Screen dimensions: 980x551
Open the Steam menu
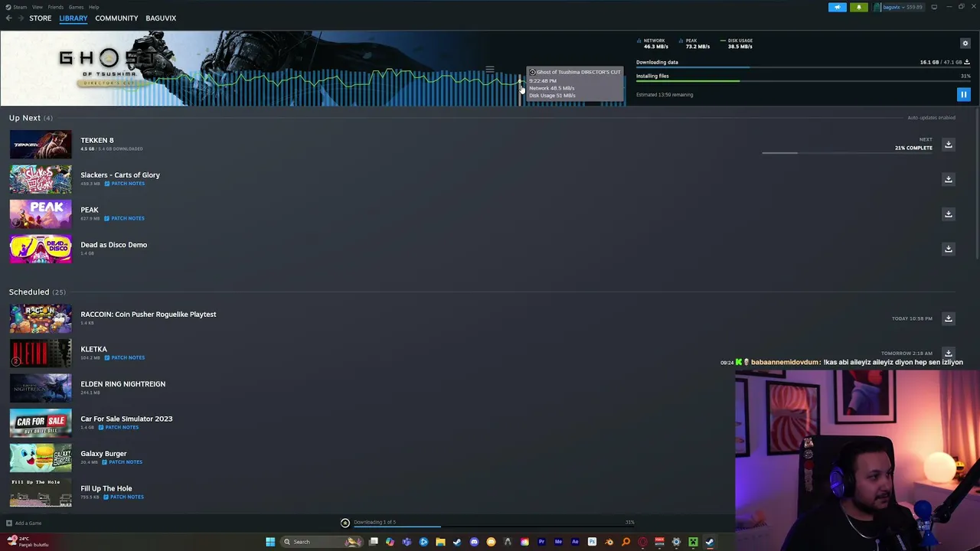[18, 7]
